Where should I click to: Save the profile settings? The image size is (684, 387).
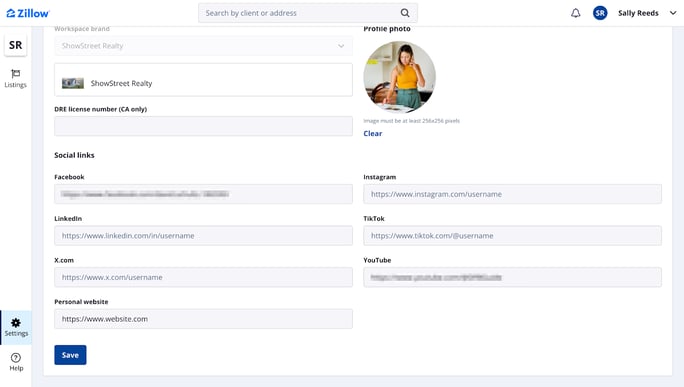click(70, 355)
